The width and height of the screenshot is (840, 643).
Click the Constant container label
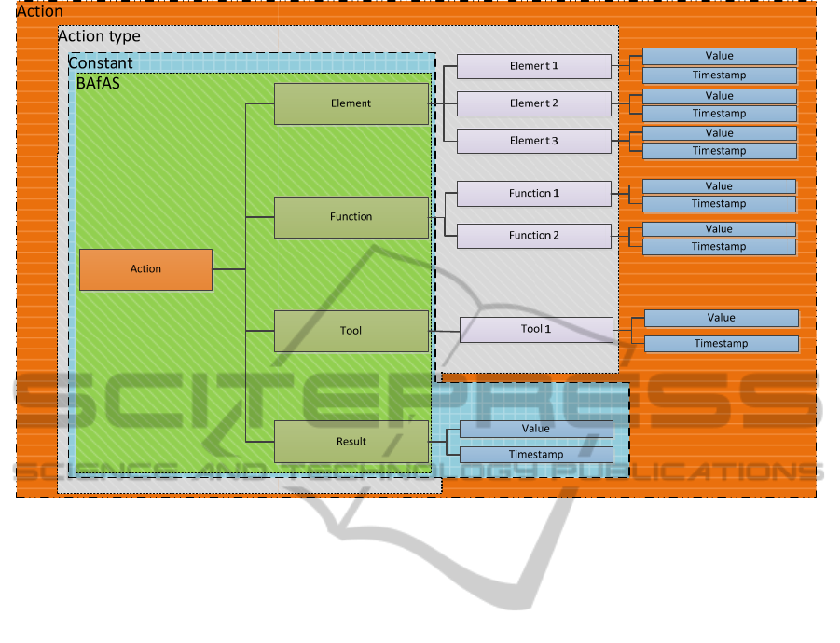click(101, 63)
